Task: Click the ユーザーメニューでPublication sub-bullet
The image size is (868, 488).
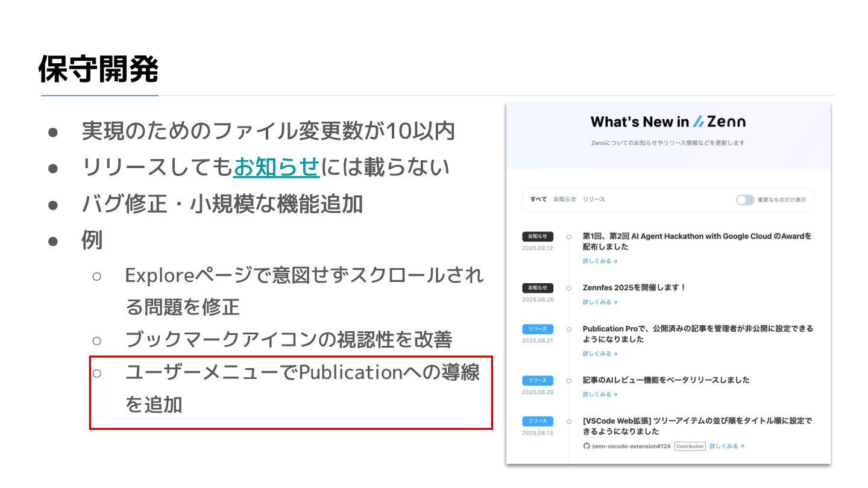Action: [302, 388]
